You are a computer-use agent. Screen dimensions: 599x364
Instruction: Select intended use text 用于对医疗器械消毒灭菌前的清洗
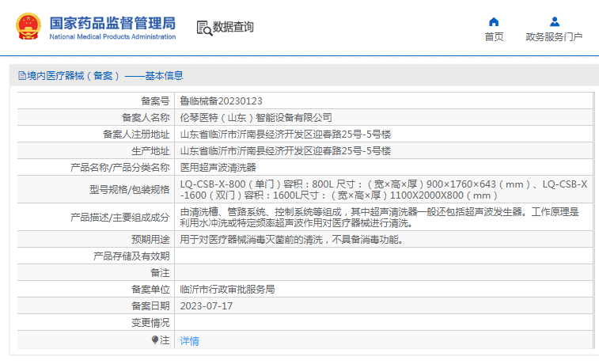coord(291,240)
